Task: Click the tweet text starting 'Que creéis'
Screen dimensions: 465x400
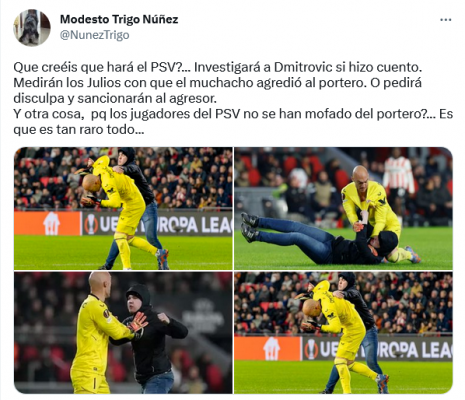Action: (x=233, y=98)
